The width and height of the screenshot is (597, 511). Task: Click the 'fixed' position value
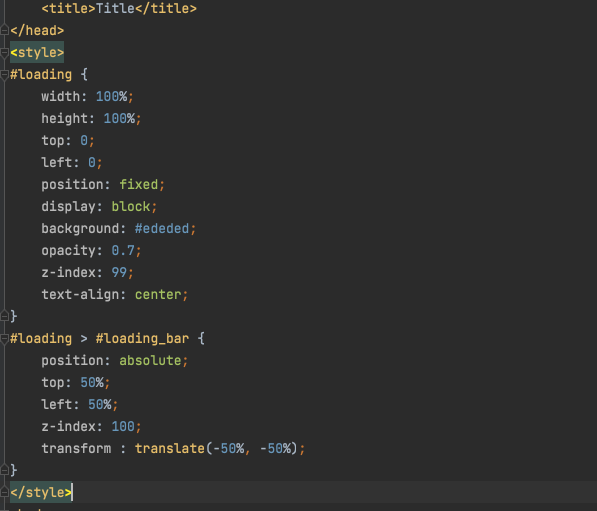pyautogui.click(x=139, y=185)
